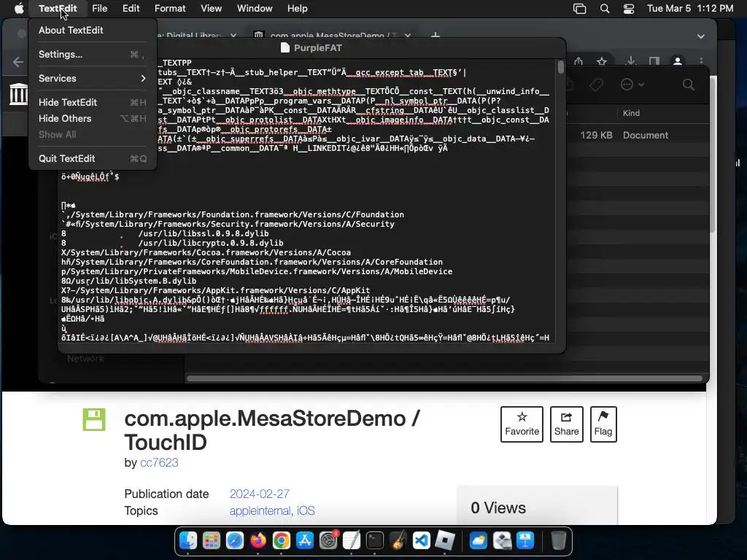Open the Weather app from the Dock
Viewport: 747px width, 560px height.
(479, 540)
